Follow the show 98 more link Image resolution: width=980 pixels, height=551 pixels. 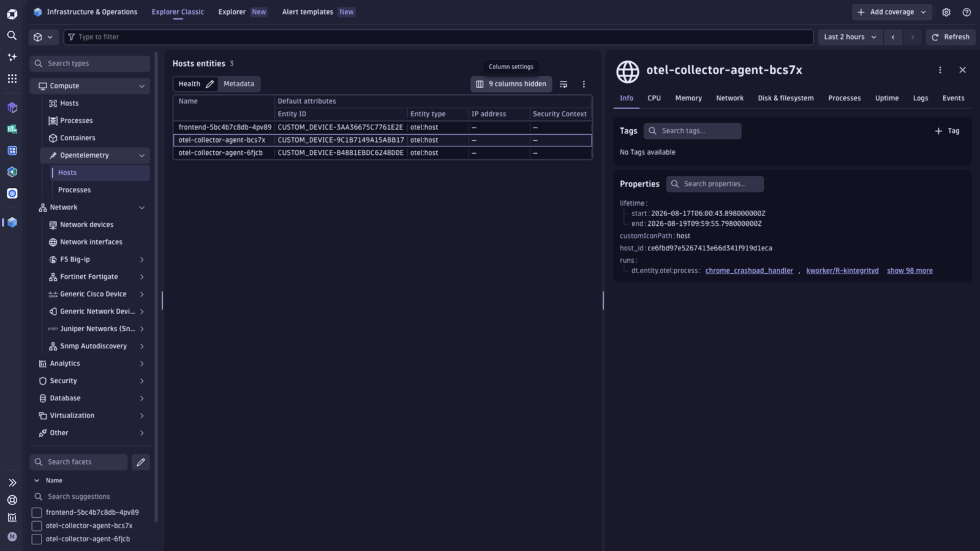coord(910,271)
